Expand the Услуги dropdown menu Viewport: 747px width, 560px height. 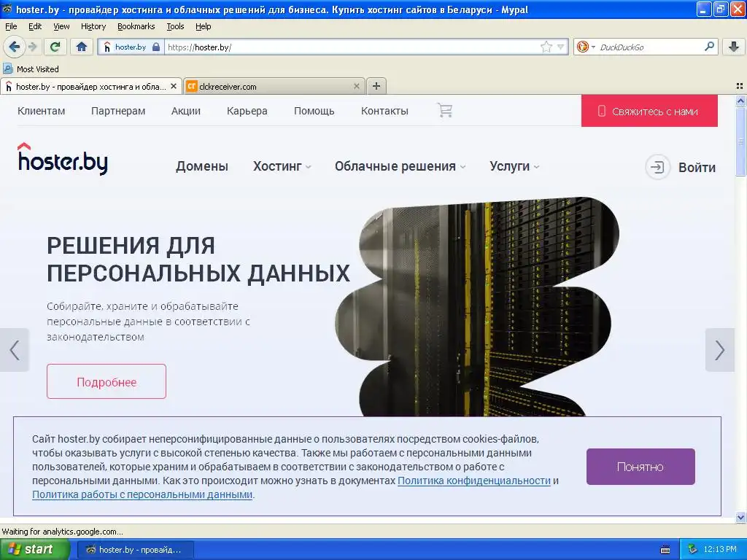click(x=514, y=166)
